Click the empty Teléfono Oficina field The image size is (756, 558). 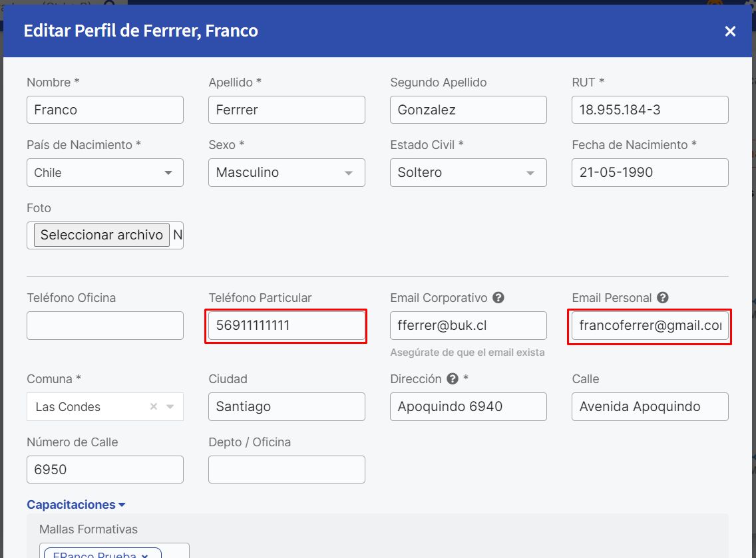105,326
